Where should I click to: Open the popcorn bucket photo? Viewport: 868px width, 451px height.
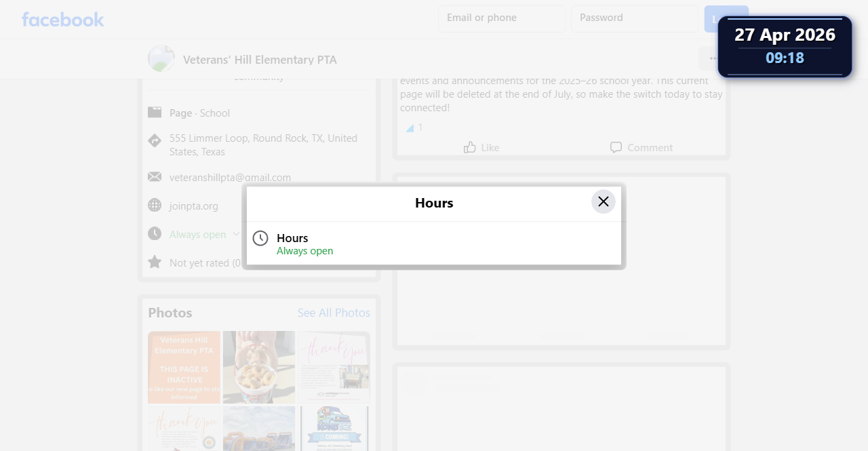click(259, 367)
